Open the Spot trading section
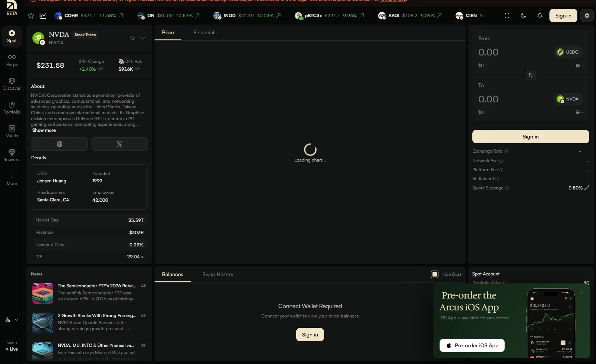Viewport: 596px width, 364px height. [x=12, y=36]
